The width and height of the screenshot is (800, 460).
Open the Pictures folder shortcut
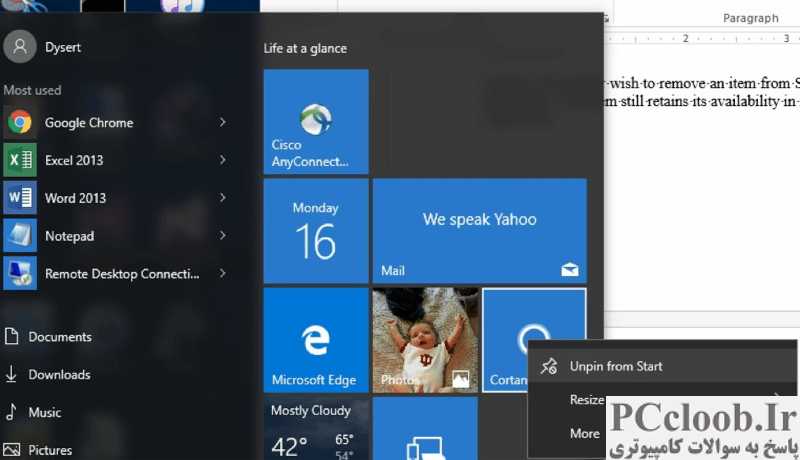[x=38, y=450]
